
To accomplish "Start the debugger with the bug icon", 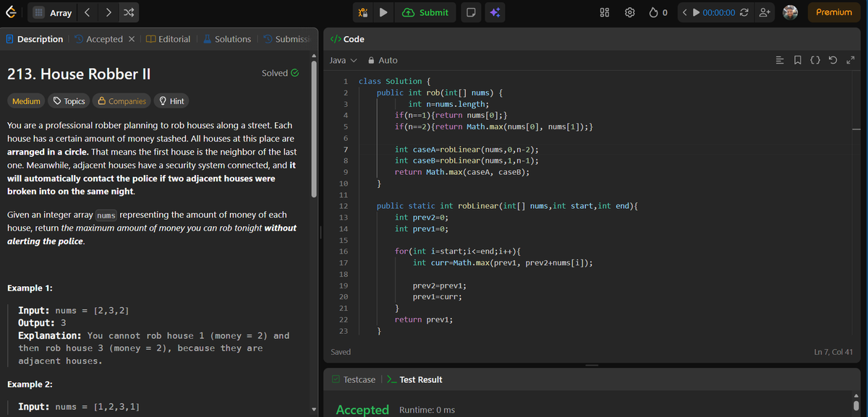I will click(363, 12).
